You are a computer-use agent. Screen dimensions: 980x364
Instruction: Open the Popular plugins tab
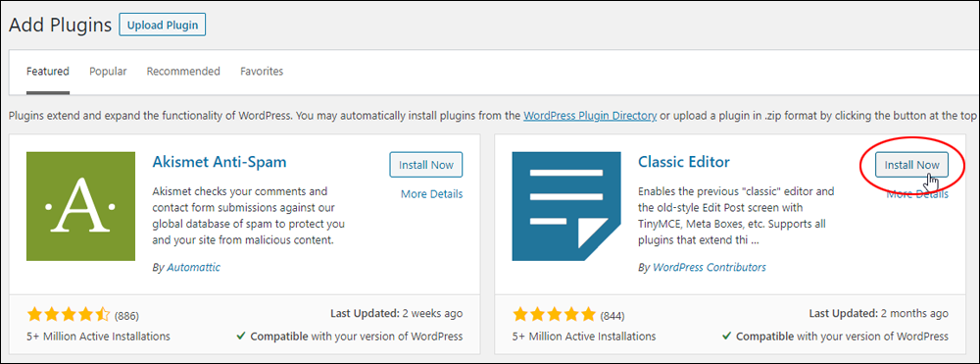click(x=108, y=72)
